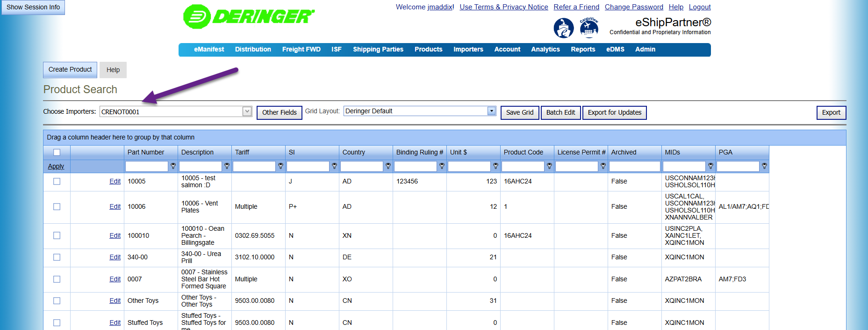Check the box for part 10005
Image resolution: width=868 pixels, height=330 pixels.
(57, 182)
